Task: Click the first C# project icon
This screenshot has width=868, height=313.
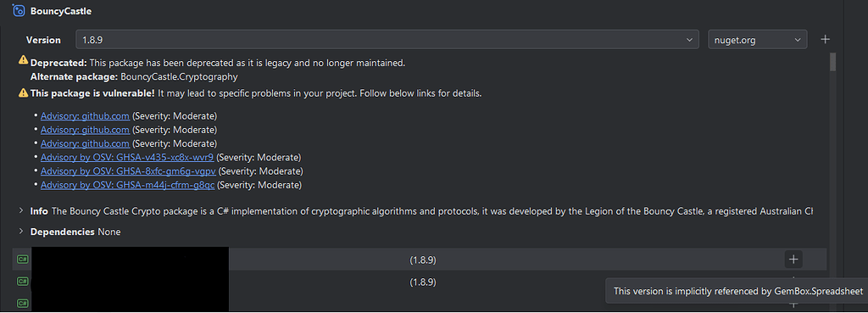Action: click(x=23, y=260)
